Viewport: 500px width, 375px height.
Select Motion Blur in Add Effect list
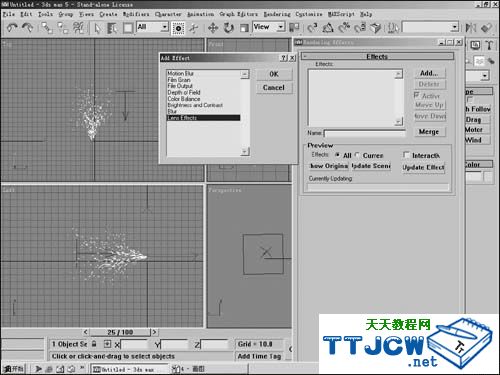(x=203, y=73)
